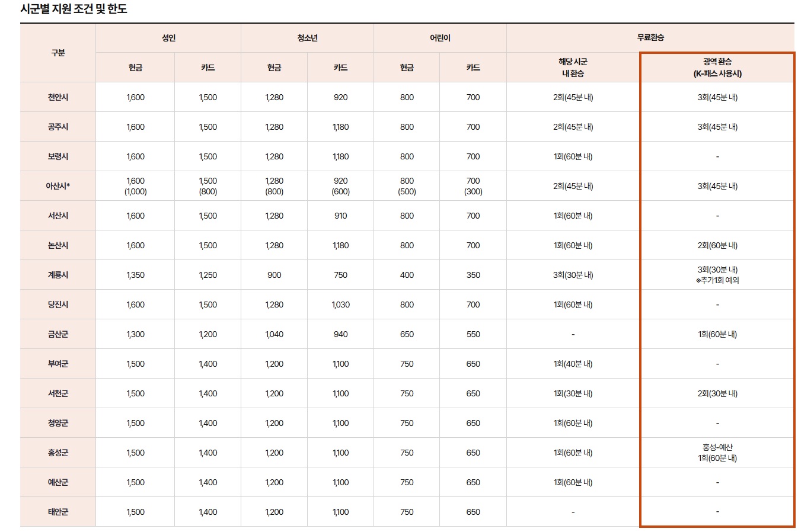Select the 무료환승 group header
The height and width of the screenshot is (532, 798).
click(x=650, y=37)
